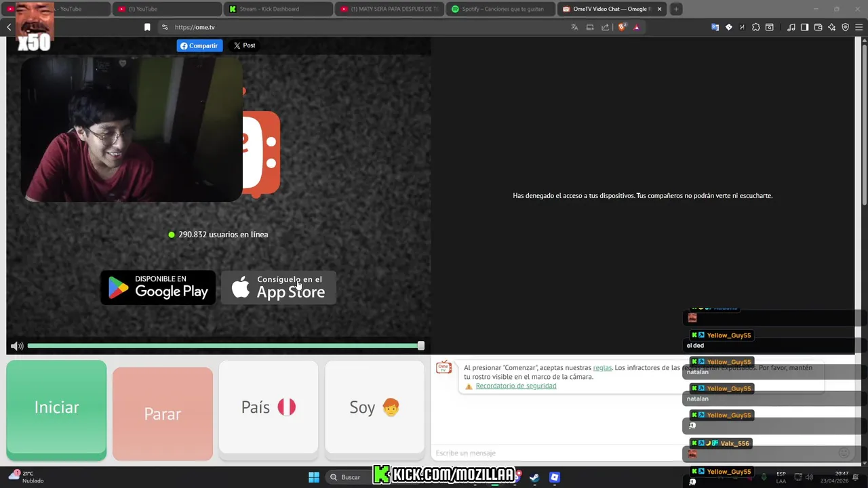The height and width of the screenshot is (488, 868).
Task: Open the emoji picker in chat input
Action: pos(844,453)
